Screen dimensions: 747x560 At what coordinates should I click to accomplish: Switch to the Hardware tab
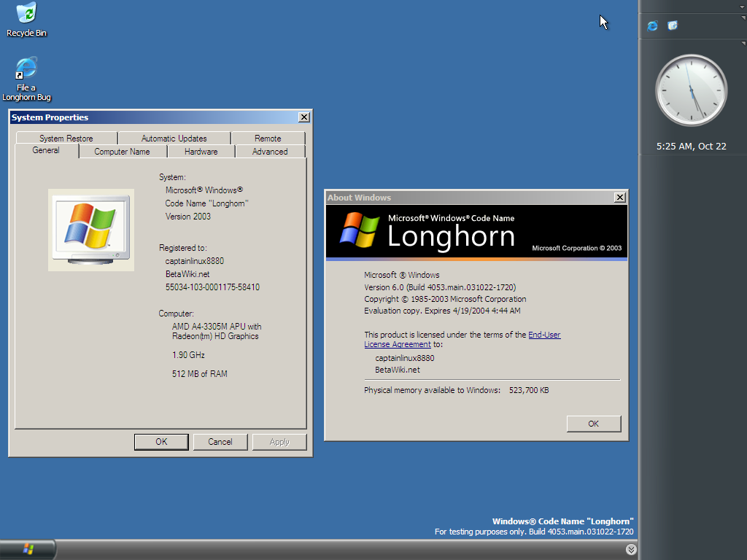pos(201,152)
